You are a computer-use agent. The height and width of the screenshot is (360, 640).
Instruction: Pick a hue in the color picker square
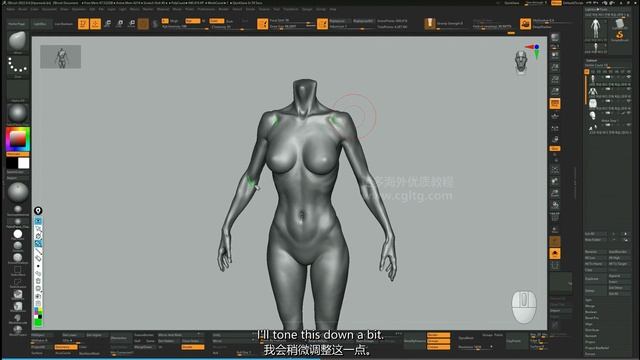click(x=18, y=139)
